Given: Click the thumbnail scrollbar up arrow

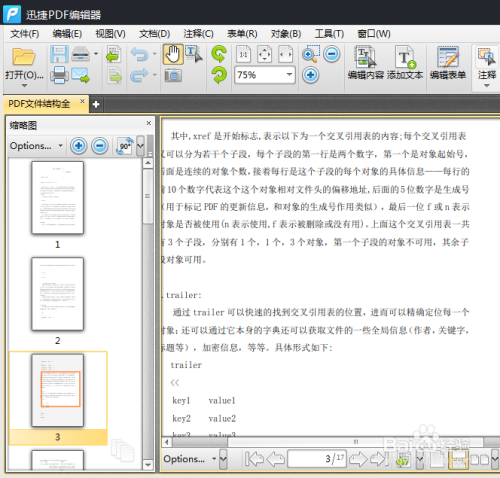Looking at the screenshot, I should (148, 163).
